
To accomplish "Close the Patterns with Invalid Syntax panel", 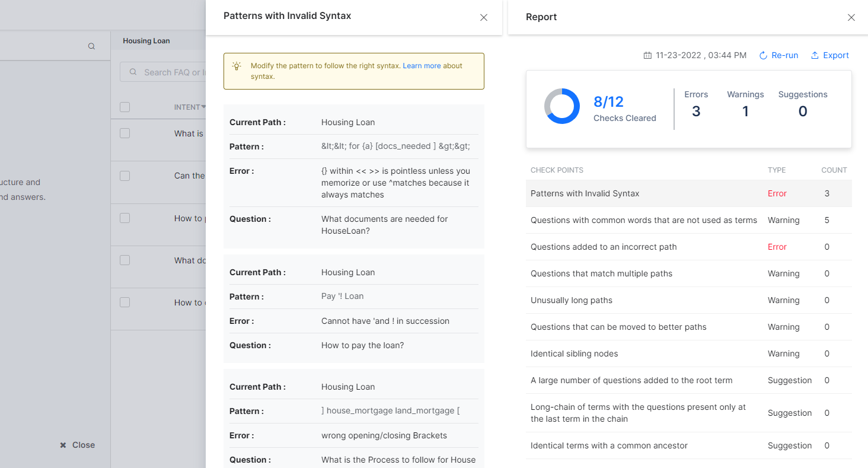I will (483, 17).
